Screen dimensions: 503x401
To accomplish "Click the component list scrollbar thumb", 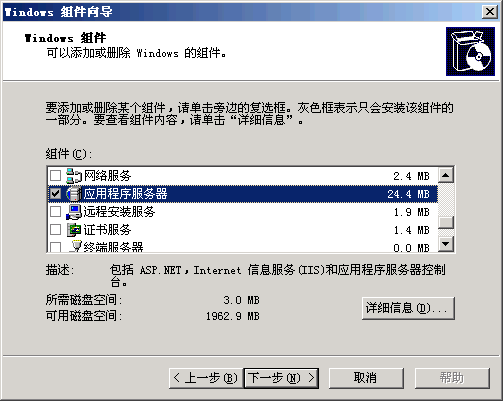I will (446, 222).
